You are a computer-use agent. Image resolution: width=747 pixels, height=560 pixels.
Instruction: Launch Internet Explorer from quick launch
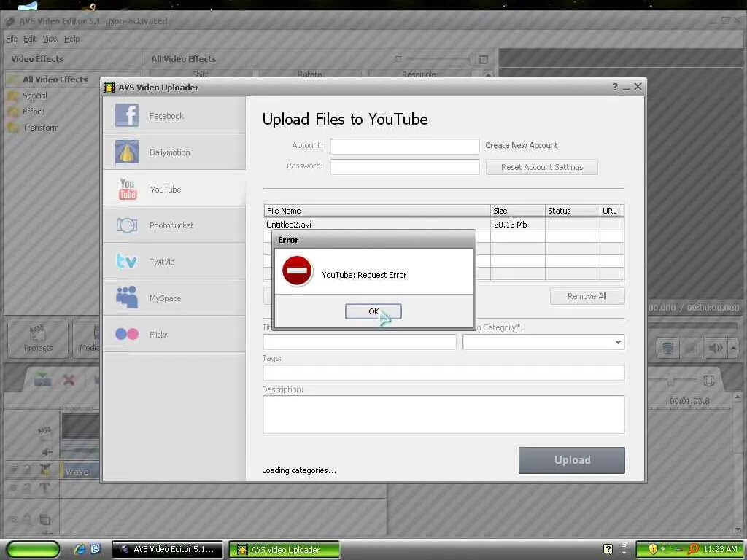(x=80, y=549)
